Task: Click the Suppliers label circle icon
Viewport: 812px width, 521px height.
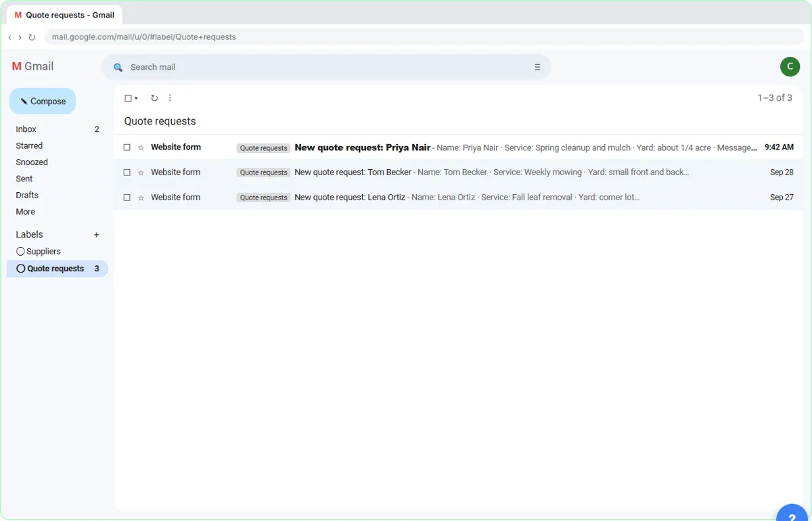Action: (20, 251)
